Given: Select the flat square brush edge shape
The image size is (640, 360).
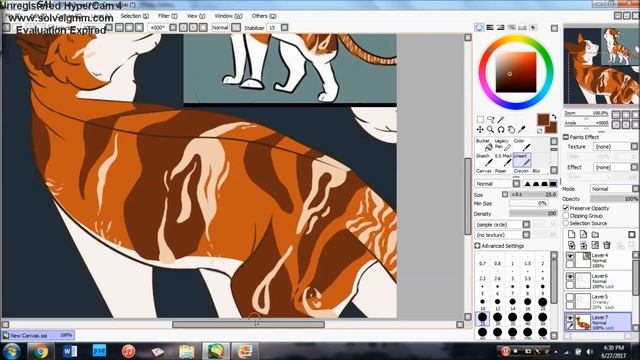Looking at the screenshot, I should point(553,184).
